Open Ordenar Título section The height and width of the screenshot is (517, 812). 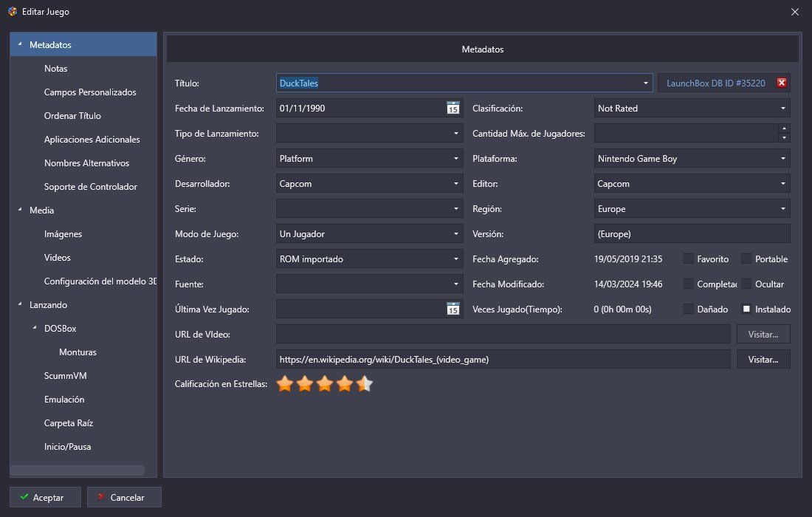pos(72,115)
